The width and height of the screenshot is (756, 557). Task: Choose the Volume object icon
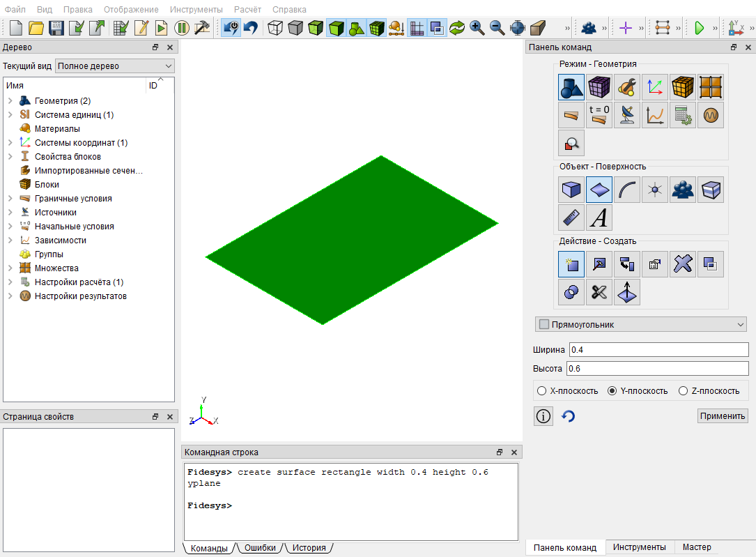pos(571,190)
